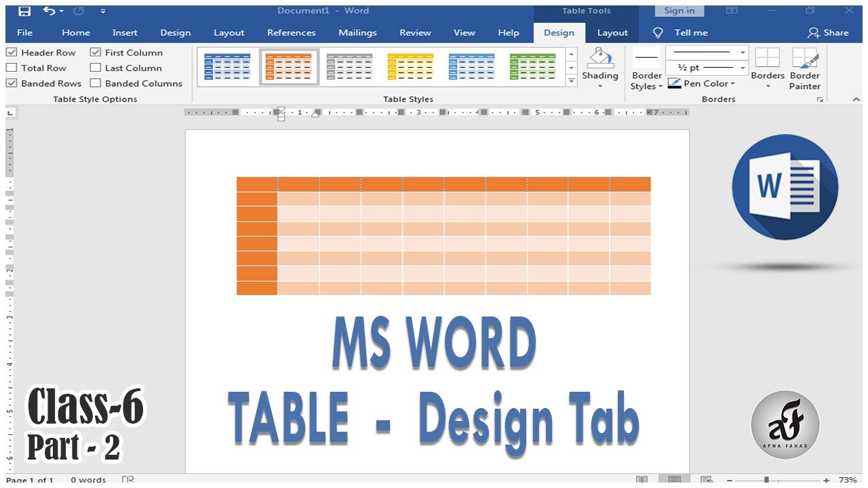Screen dimensions: 868x488
Task: Open the Undo history dropdown arrow
Action: pyautogui.click(x=61, y=12)
